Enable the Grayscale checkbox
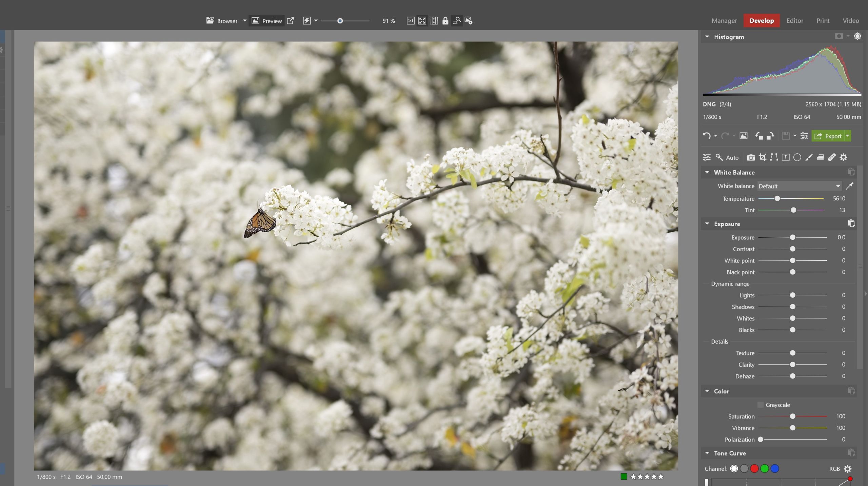868x486 pixels. 761,405
